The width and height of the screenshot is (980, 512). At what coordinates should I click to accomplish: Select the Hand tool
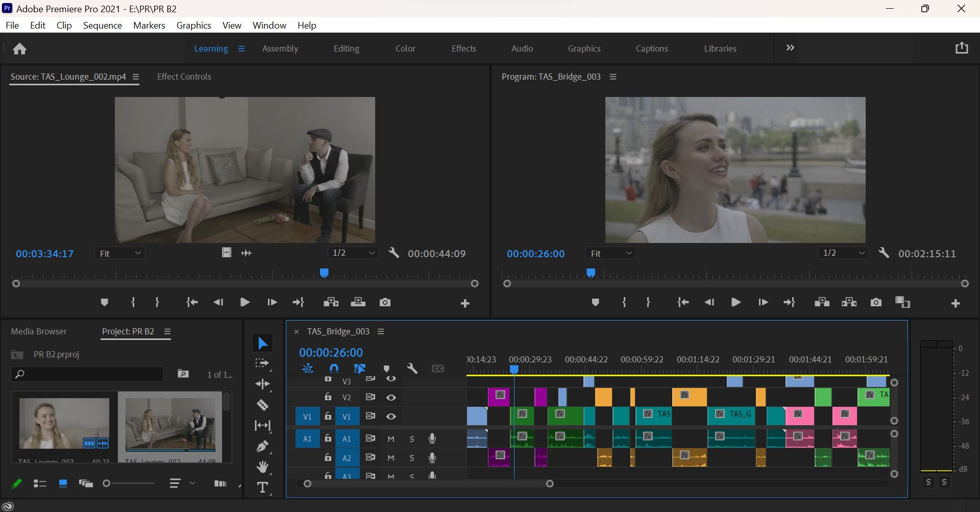tap(262, 467)
